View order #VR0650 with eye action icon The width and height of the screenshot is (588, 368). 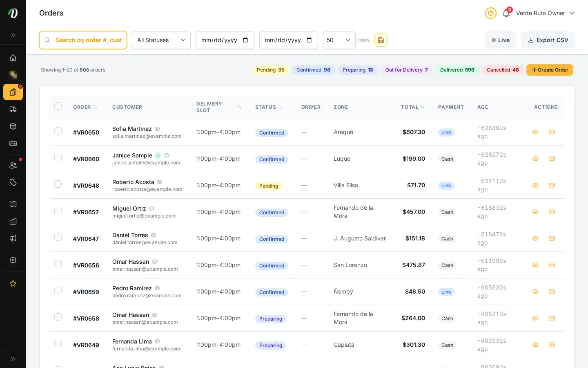coord(535,132)
